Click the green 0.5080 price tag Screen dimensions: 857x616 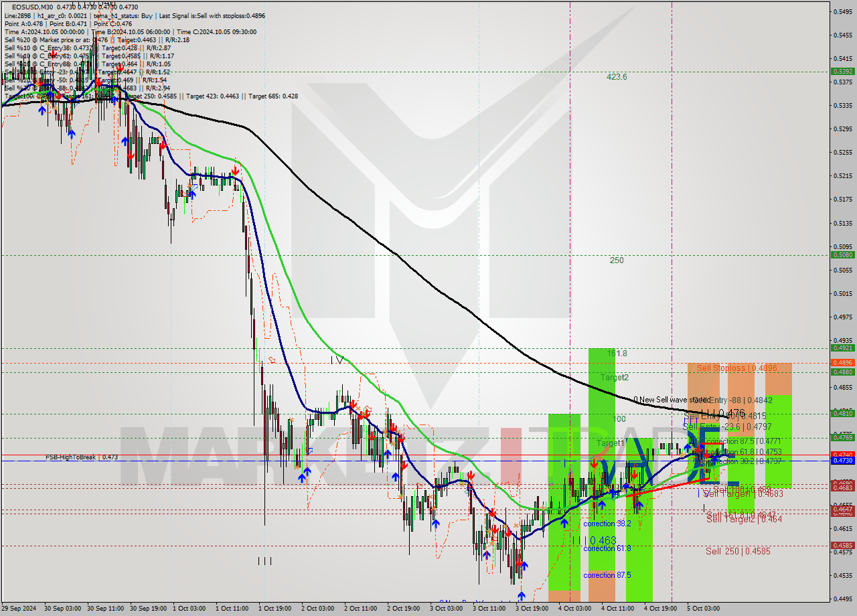pos(842,254)
